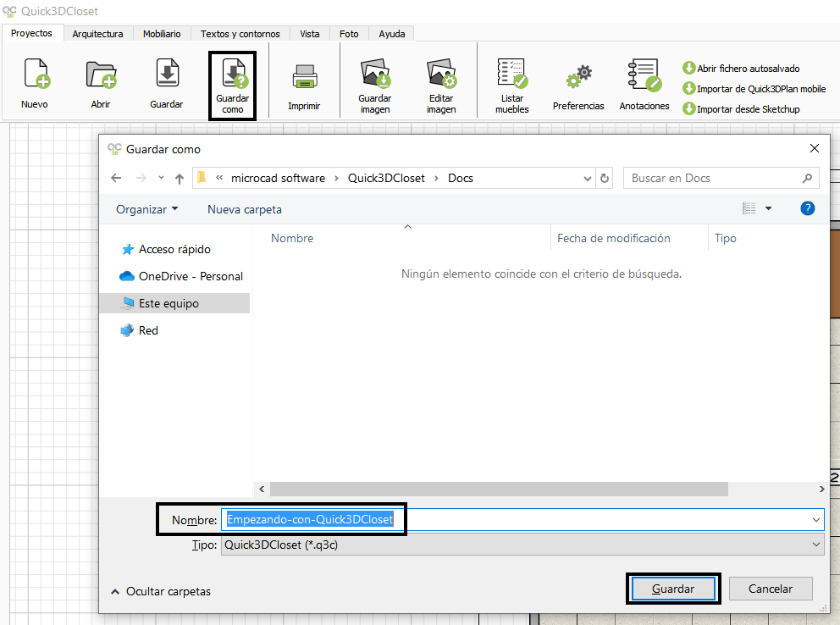Open a project with the Abrir icon
This screenshot has height=625, width=840.
tap(101, 83)
